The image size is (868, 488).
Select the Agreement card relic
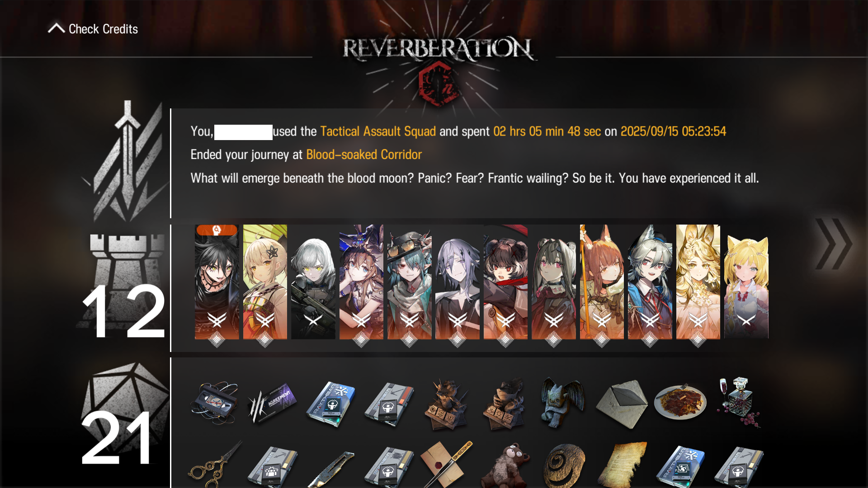pyautogui.click(x=272, y=403)
